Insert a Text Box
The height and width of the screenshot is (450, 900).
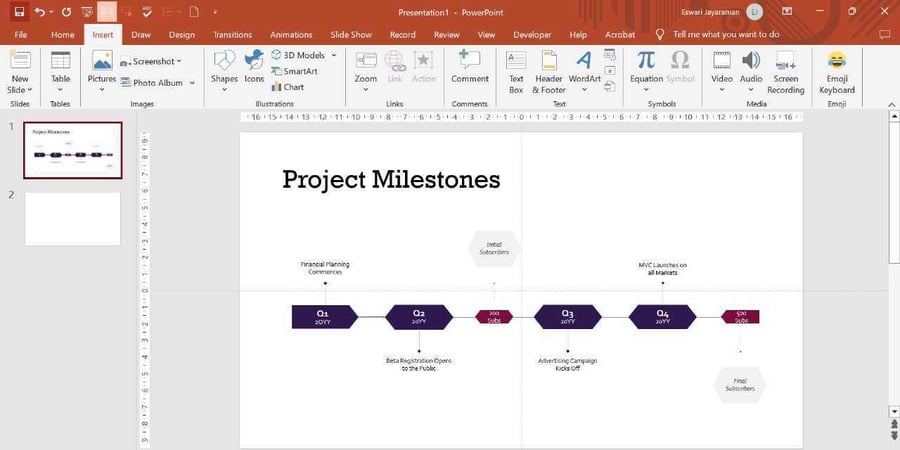pos(516,72)
